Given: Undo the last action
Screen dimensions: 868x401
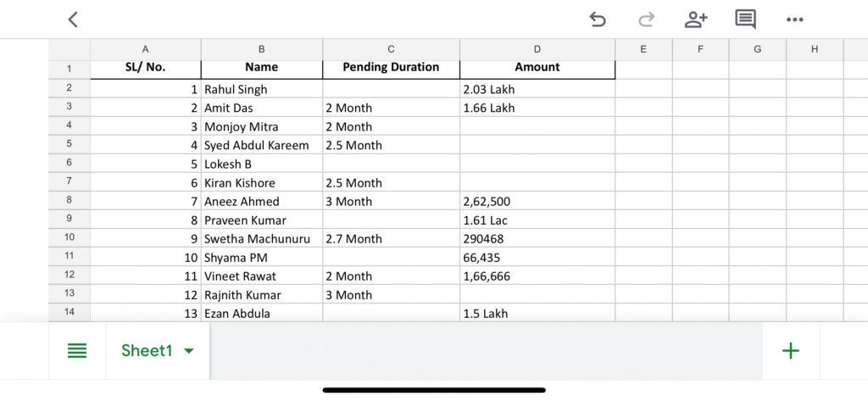Looking at the screenshot, I should pyautogui.click(x=598, y=19).
